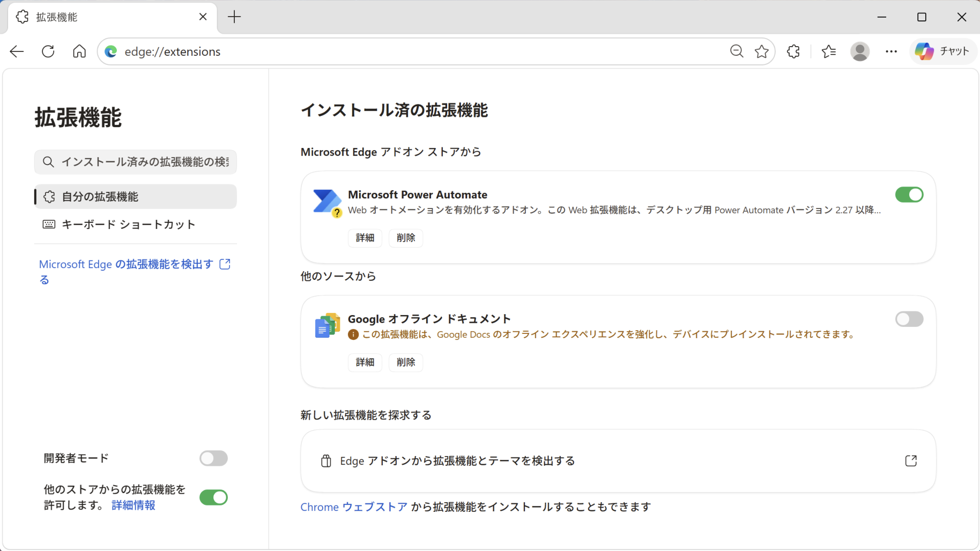Open the extensions puzzle icon in toolbar
980x551 pixels.
pos(793,51)
